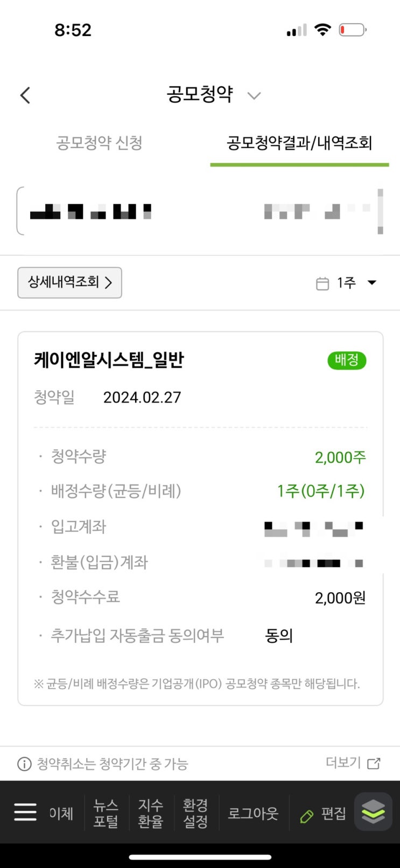Viewport: 400px width, 868px height.
Task: Tap the 더보기 link
Action: pos(343,762)
